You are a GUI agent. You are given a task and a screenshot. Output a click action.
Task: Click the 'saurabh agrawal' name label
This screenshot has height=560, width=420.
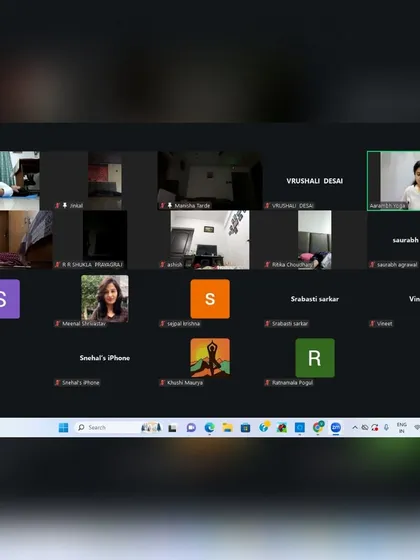pos(397,265)
